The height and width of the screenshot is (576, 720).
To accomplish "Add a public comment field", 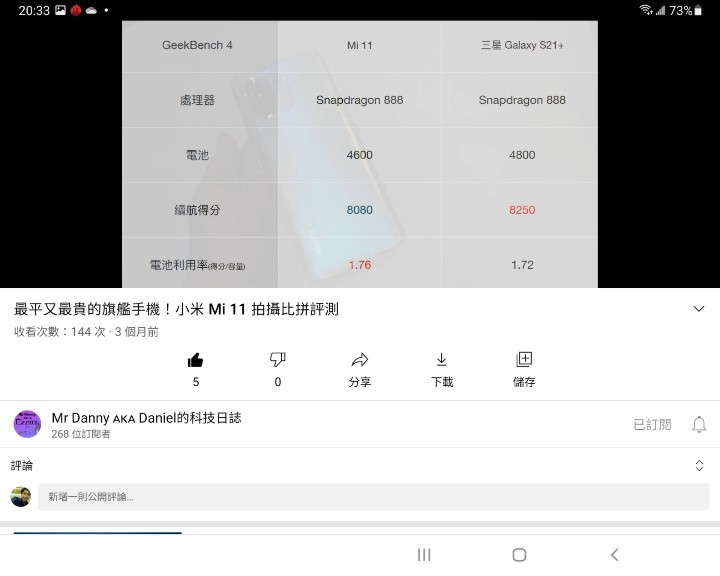I will tap(373, 497).
